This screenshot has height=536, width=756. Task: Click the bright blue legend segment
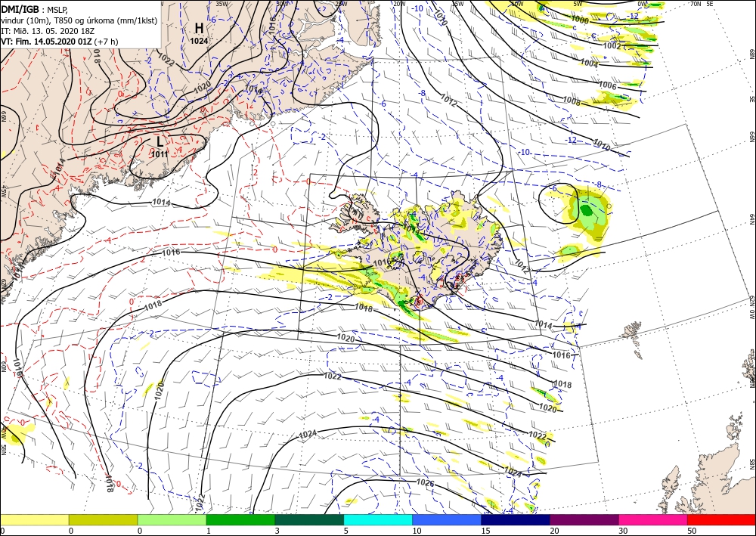(x=447, y=519)
